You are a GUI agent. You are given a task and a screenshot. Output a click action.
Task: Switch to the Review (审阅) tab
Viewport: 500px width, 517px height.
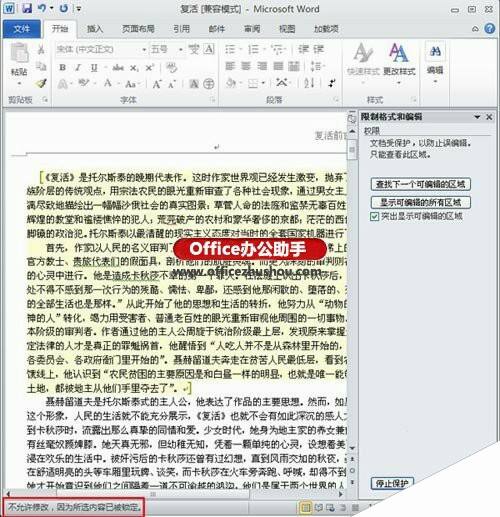[x=252, y=29]
